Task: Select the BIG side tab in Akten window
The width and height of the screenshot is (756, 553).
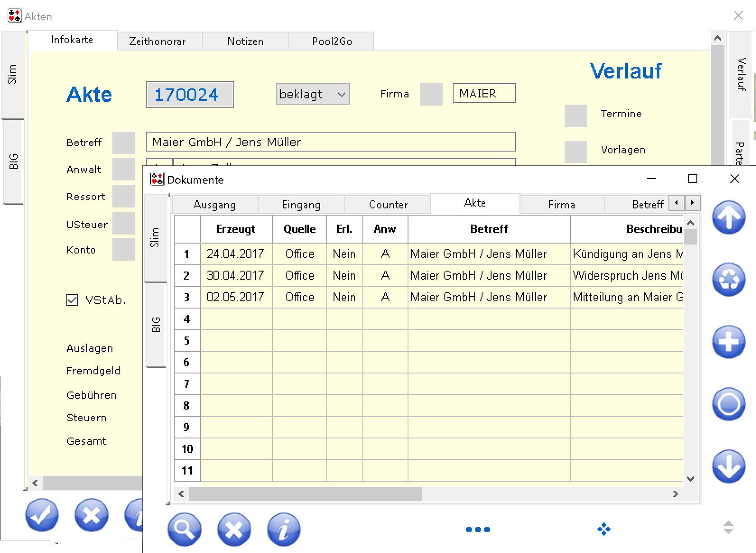Action: [x=14, y=161]
